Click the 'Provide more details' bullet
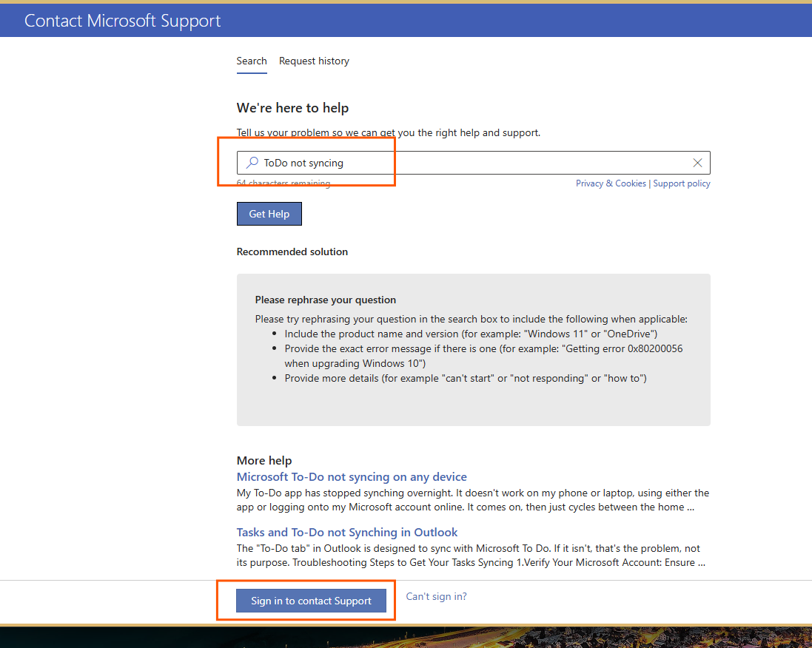Screen dimensions: 812x648 [466, 378]
